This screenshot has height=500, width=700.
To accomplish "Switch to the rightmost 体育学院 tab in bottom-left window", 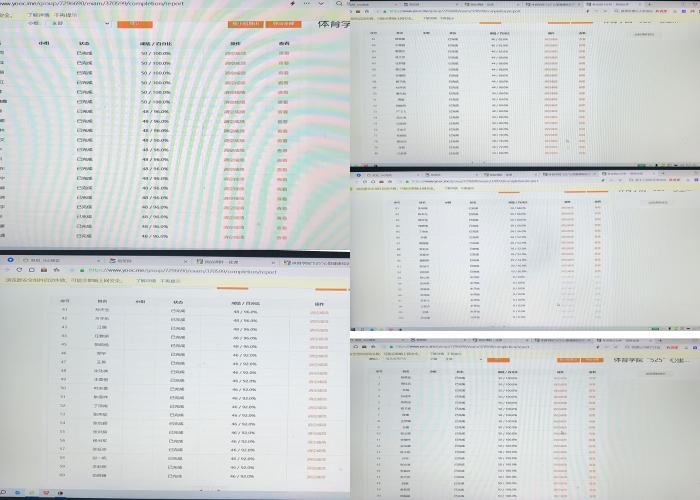I will pyautogui.click(x=316, y=263).
